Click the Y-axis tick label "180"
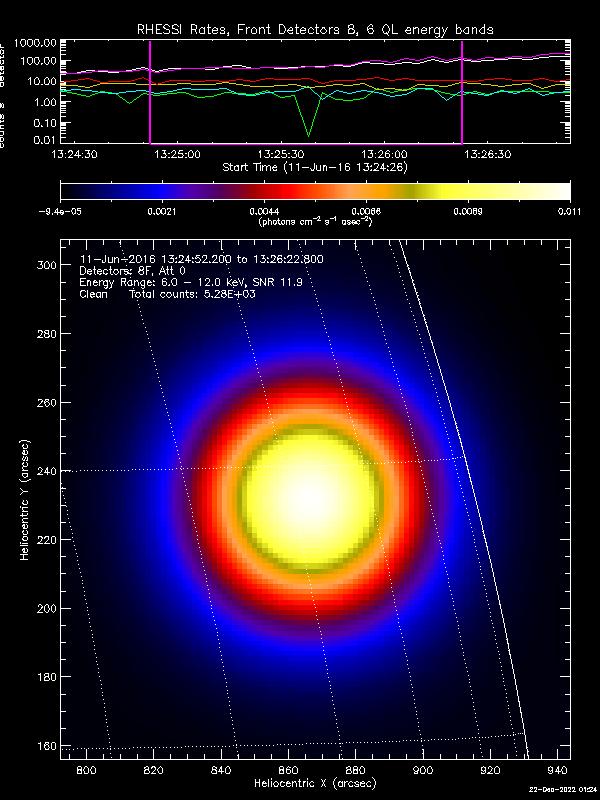This screenshot has width=600, height=800. pos(46,677)
